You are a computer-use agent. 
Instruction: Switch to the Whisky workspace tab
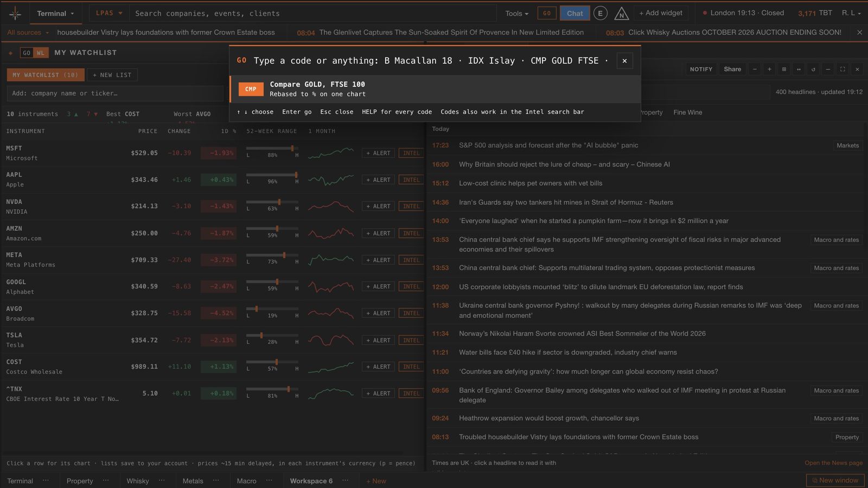pos(138,480)
